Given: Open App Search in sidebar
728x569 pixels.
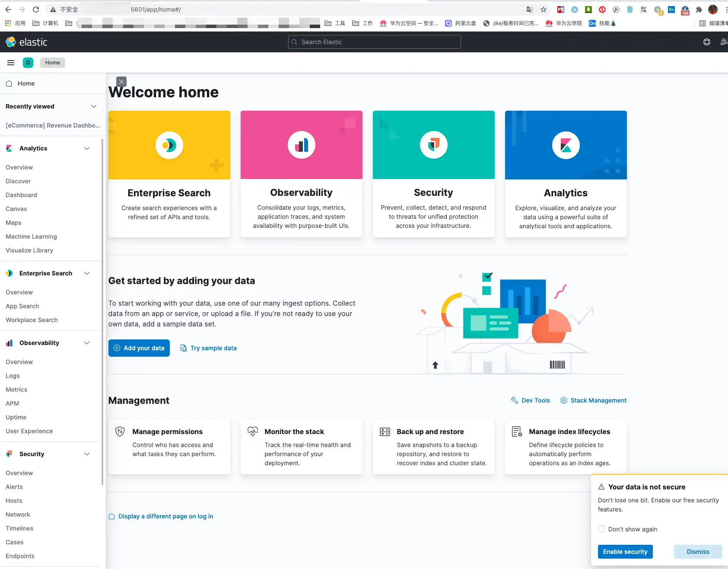Looking at the screenshot, I should (22, 306).
